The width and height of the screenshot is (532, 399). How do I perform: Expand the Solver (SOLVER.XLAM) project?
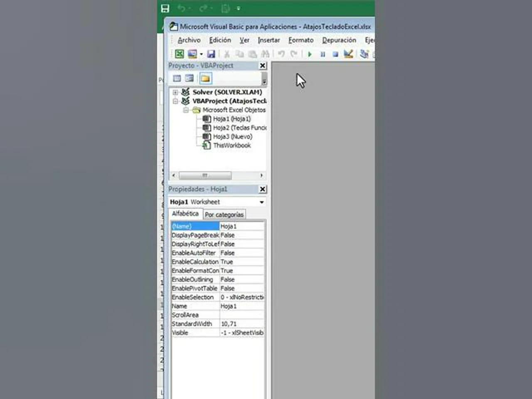[175, 92]
